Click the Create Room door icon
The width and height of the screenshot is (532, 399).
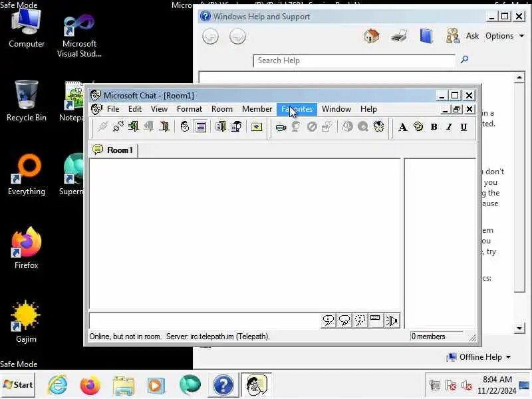164,127
